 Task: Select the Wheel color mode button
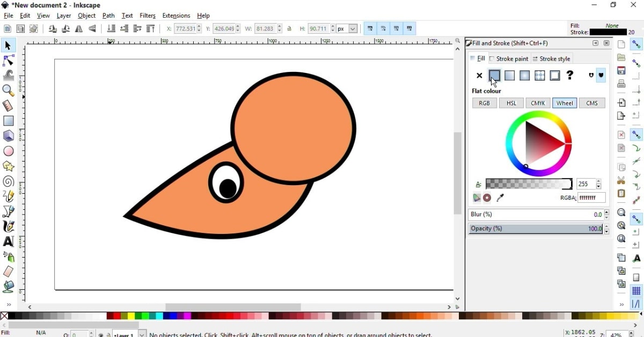pyautogui.click(x=565, y=103)
